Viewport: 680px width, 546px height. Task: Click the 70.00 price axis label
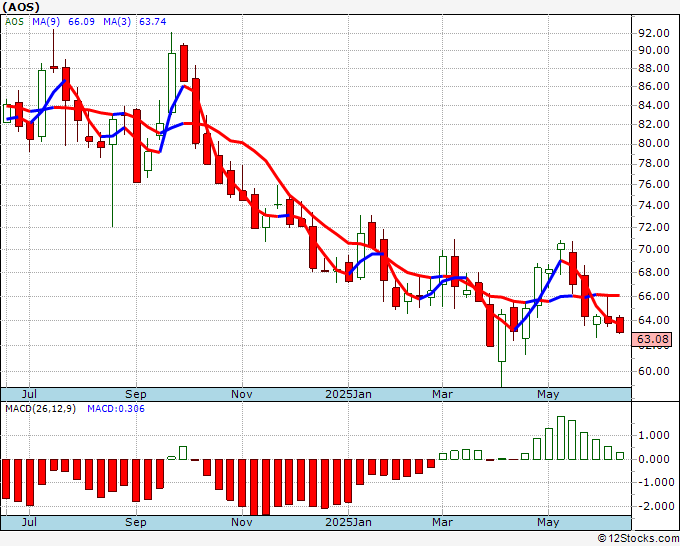pyautogui.click(x=654, y=249)
